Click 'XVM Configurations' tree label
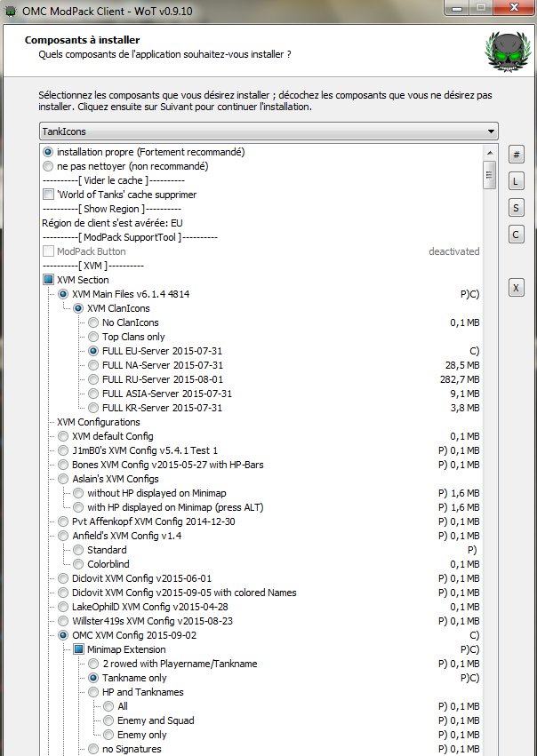The width and height of the screenshot is (537, 756). [x=99, y=422]
